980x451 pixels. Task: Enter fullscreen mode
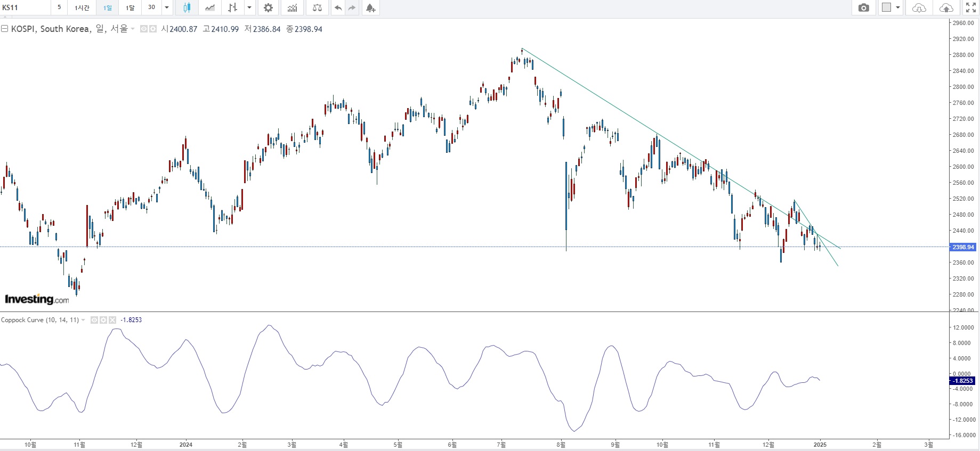(x=970, y=7)
